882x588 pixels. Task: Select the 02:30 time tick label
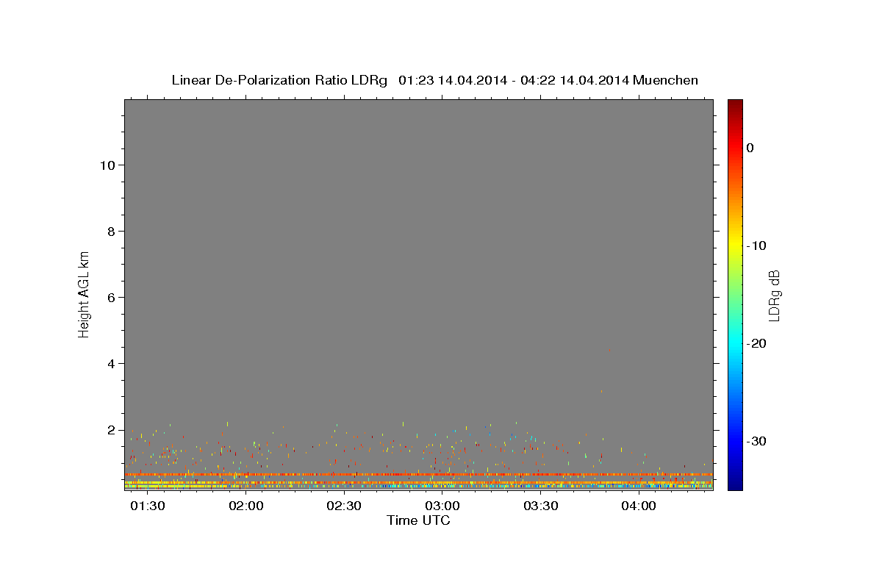click(x=344, y=506)
